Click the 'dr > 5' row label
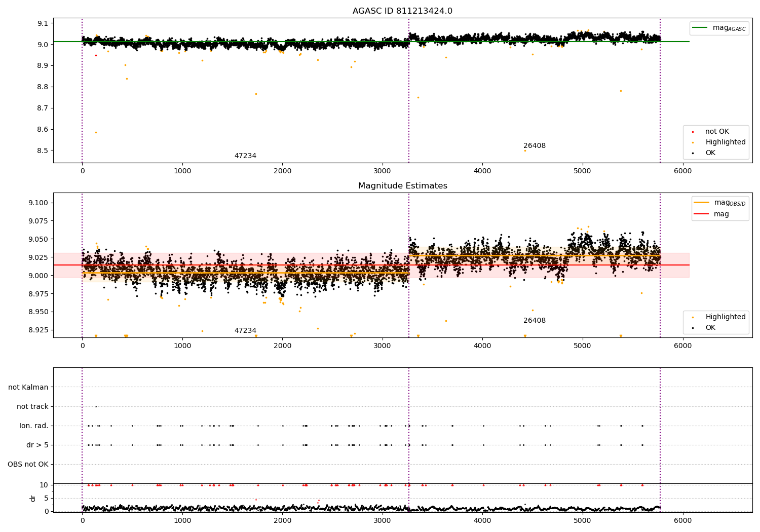 coord(37,445)
